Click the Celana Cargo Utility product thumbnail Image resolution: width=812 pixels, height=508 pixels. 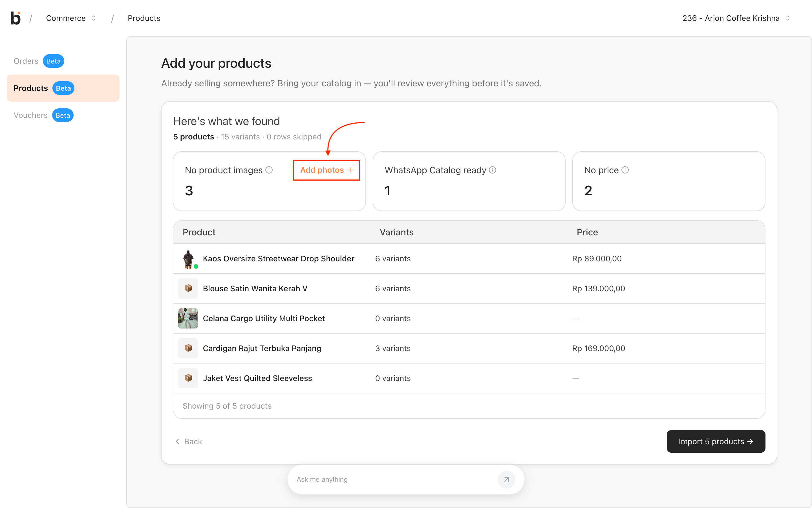coord(188,319)
